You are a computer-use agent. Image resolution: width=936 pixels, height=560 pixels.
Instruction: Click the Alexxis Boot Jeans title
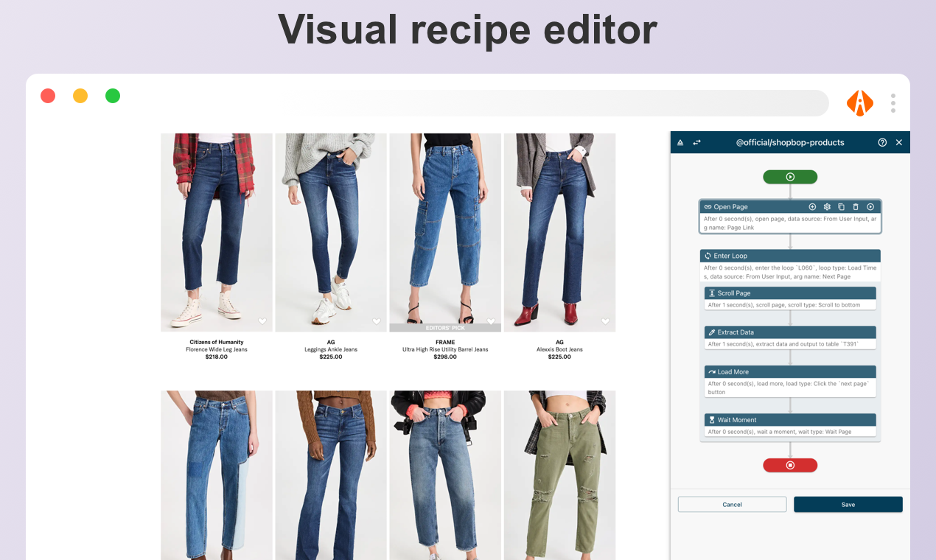click(559, 349)
